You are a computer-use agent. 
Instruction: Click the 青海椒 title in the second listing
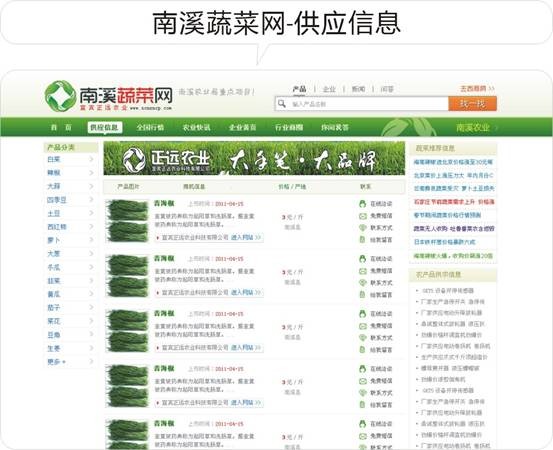click(164, 259)
